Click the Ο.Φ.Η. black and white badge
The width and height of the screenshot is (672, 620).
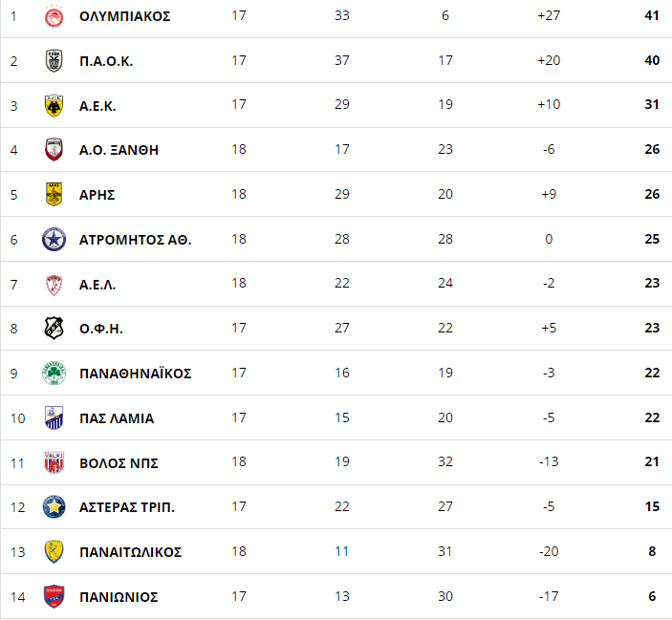coord(54,329)
